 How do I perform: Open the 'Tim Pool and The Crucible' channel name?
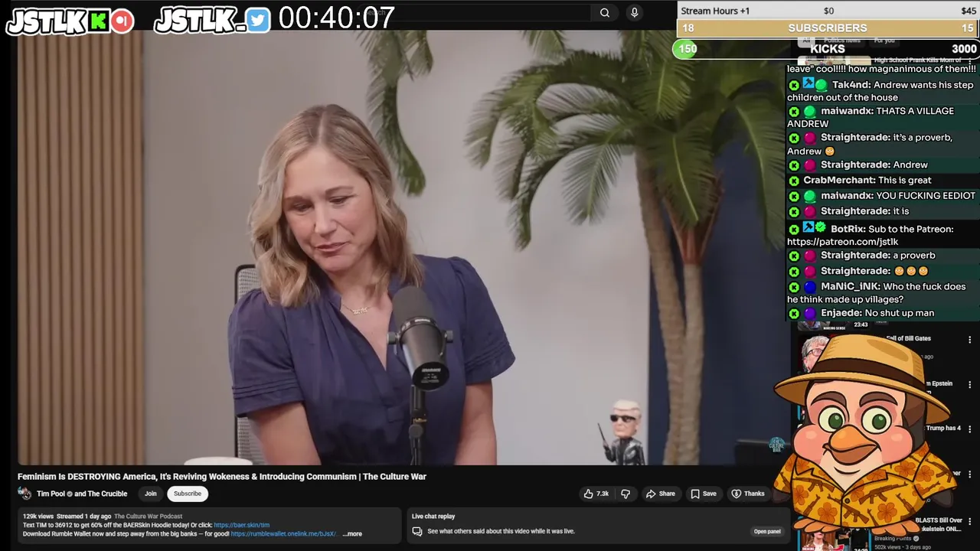(82, 494)
